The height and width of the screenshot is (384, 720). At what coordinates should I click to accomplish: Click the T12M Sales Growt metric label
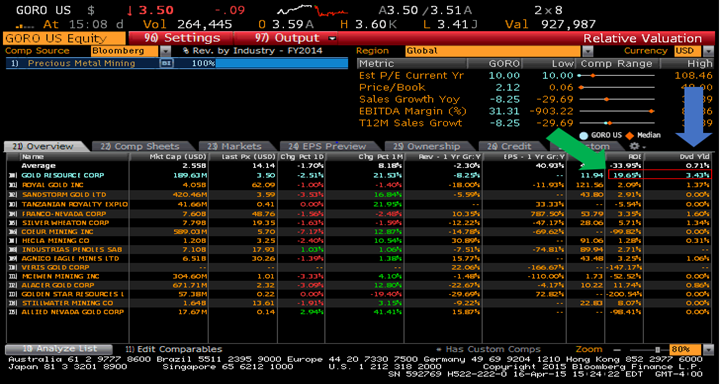[411, 123]
